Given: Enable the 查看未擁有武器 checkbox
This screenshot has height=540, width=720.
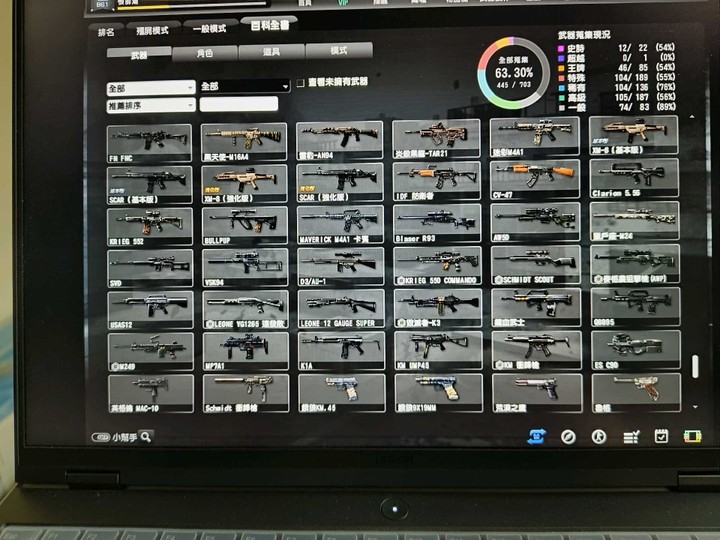Looking at the screenshot, I should [x=300, y=83].
